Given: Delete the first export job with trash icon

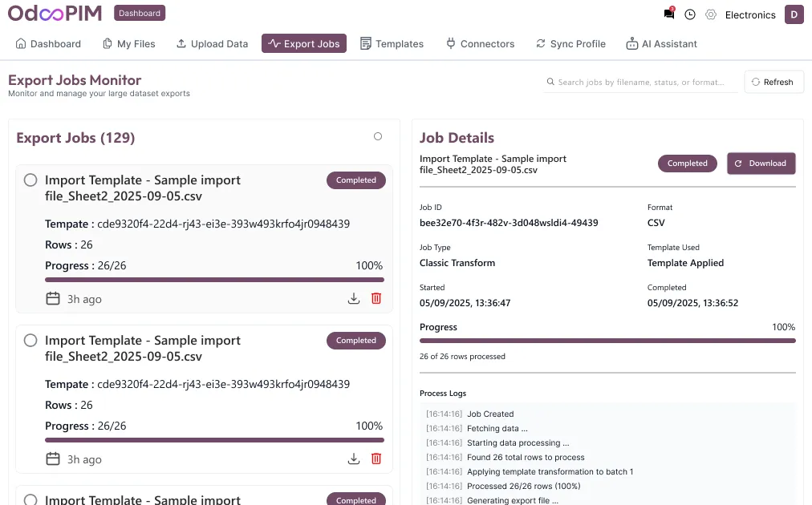Looking at the screenshot, I should 376,299.
